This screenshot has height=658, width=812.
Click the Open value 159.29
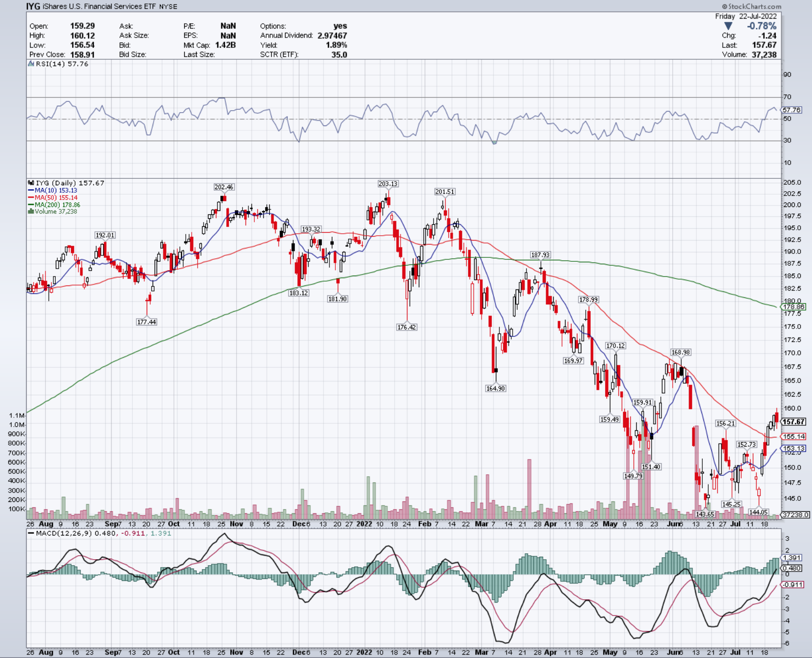pyautogui.click(x=82, y=26)
